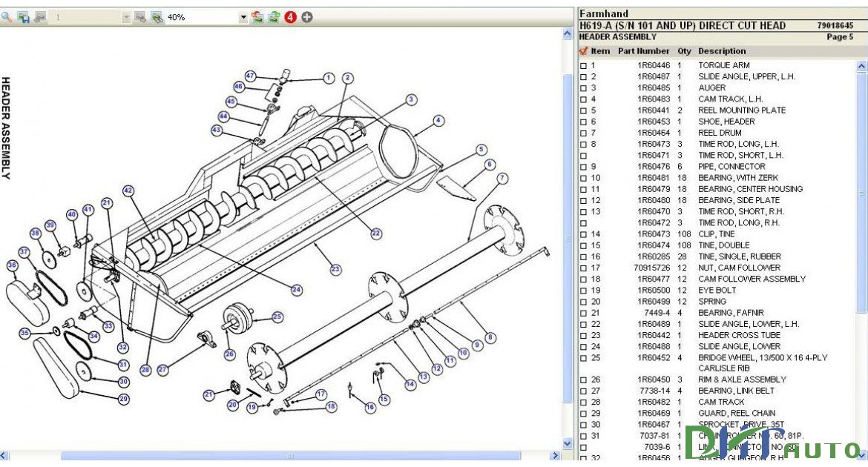Image resolution: width=868 pixels, height=467 pixels.
Task: Click the H619-A DIRECT CUT HEAD title
Action: tap(682, 25)
